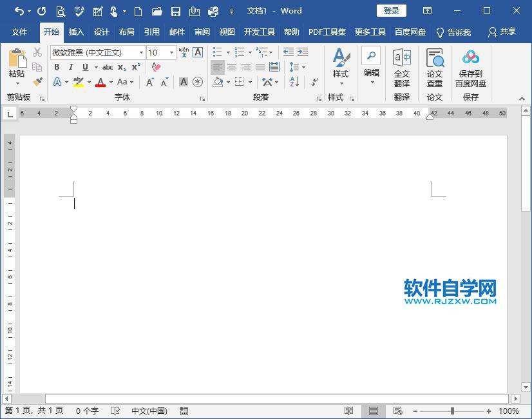Switch to the 插入 ribbon tab

tap(76, 32)
